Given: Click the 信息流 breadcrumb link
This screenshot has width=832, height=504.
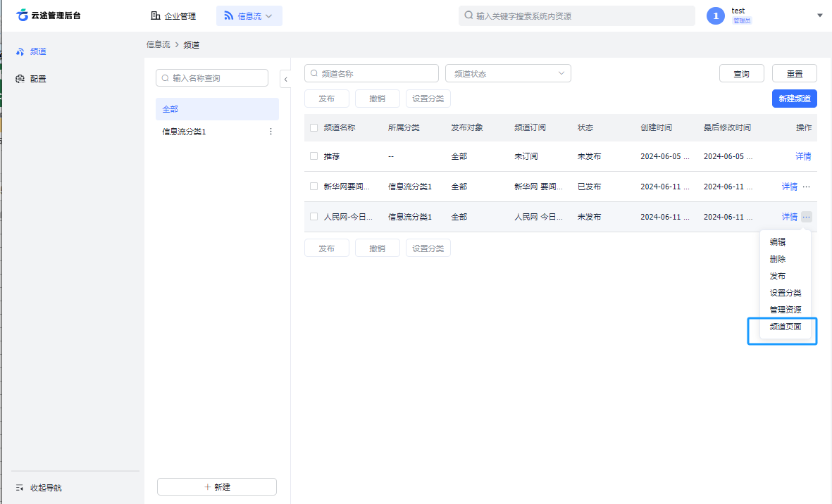Looking at the screenshot, I should [x=158, y=44].
